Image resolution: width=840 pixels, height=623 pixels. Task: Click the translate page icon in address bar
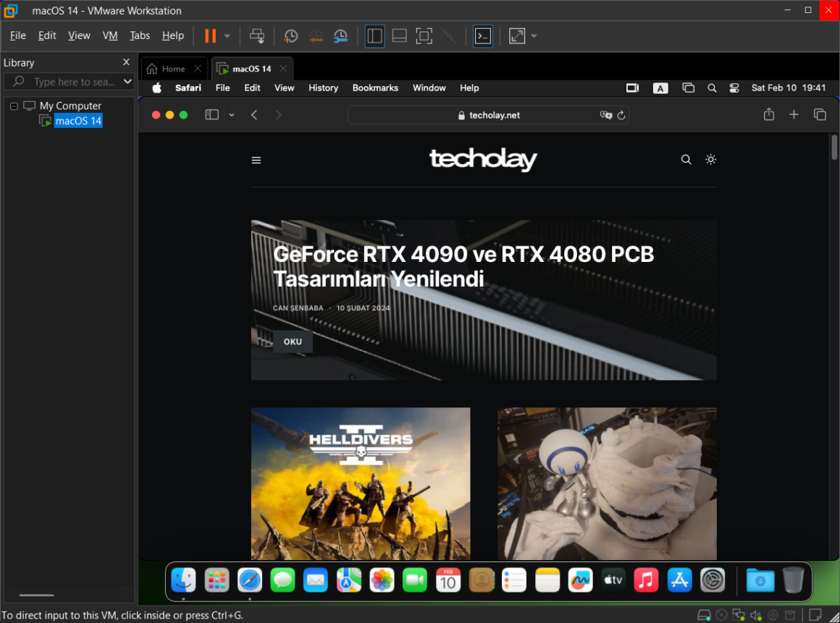point(606,115)
